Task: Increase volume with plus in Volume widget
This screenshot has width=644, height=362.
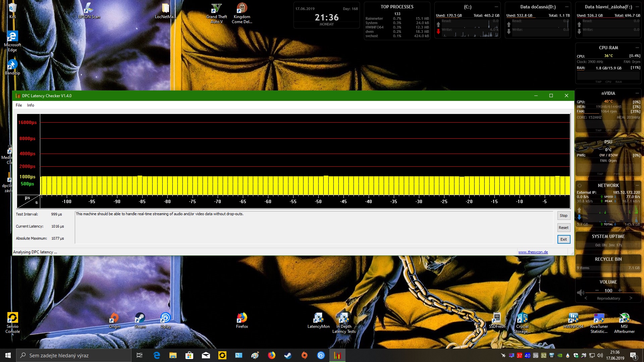Action: click(x=620, y=290)
